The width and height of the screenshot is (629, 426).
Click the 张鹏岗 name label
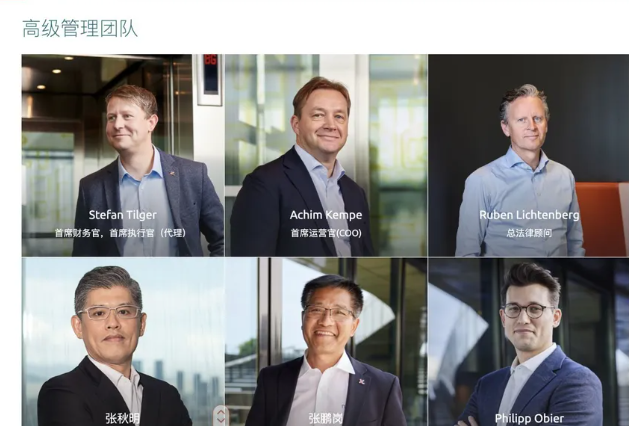pos(326,419)
